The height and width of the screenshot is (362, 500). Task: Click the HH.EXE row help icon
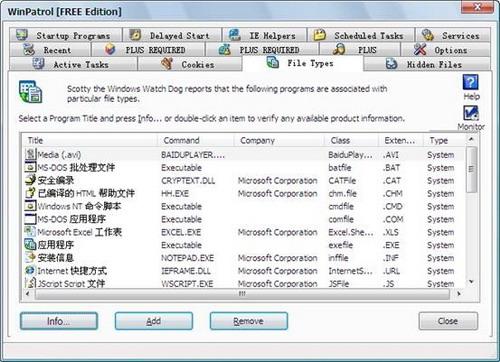tap(31, 193)
